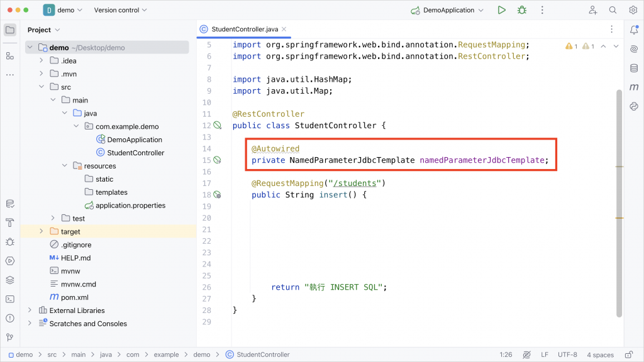Toggle the Project tool window folder icon
Image resolution: width=644 pixels, height=362 pixels.
click(x=10, y=30)
